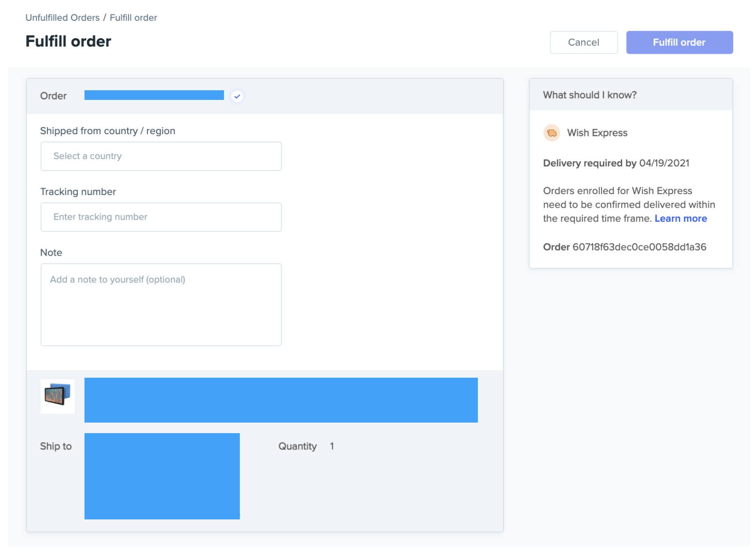Open the Learn more link
The height and width of the screenshot is (552, 756).
click(680, 219)
